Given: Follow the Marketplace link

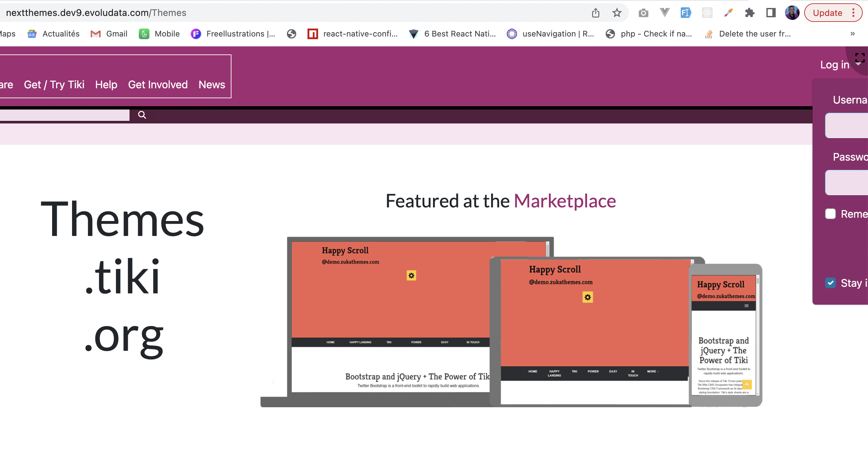Looking at the screenshot, I should pyautogui.click(x=565, y=201).
